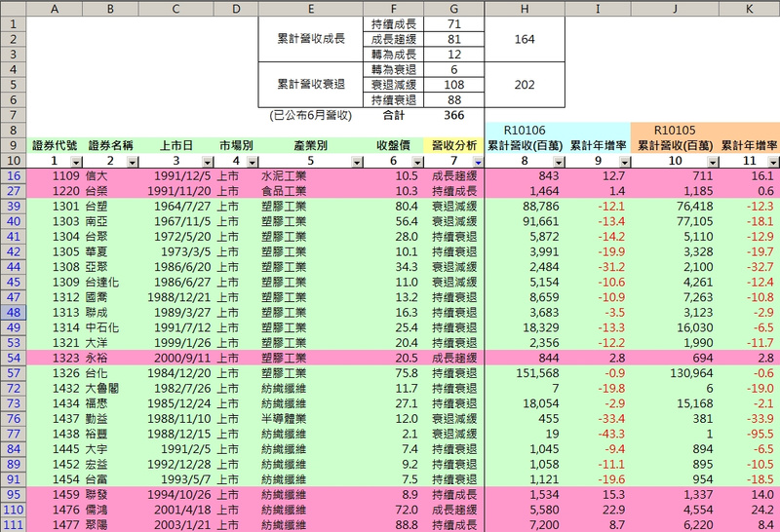Select stock name cell 台塑
The width and height of the screenshot is (780, 532).
[x=110, y=207]
